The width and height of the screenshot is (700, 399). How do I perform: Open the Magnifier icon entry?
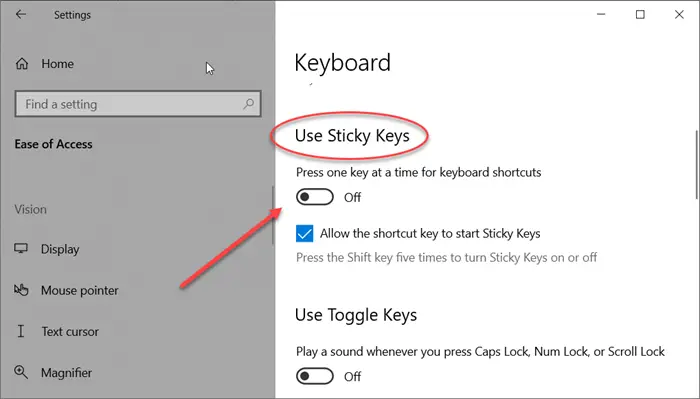click(x=21, y=372)
